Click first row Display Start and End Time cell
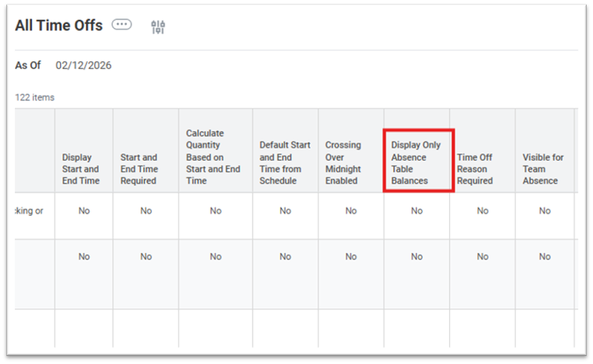 84,211
